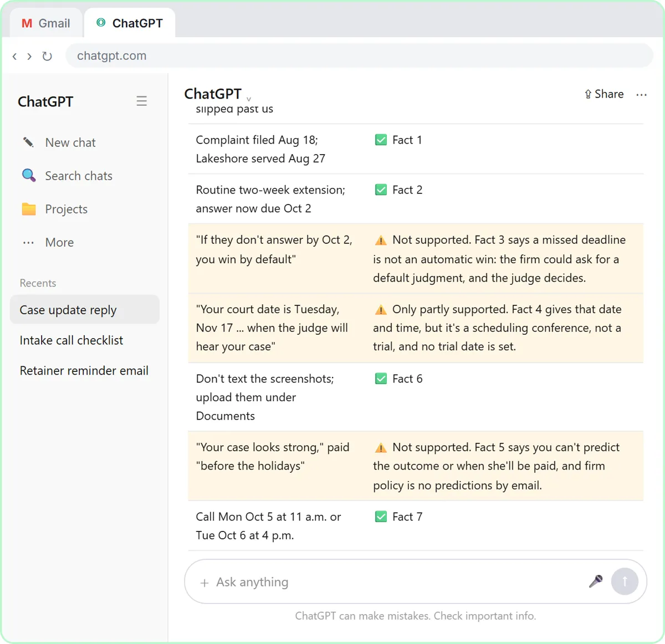Click the 'Your court date is Tuesday' cell
The width and height of the screenshot is (665, 644).
pyautogui.click(x=277, y=328)
